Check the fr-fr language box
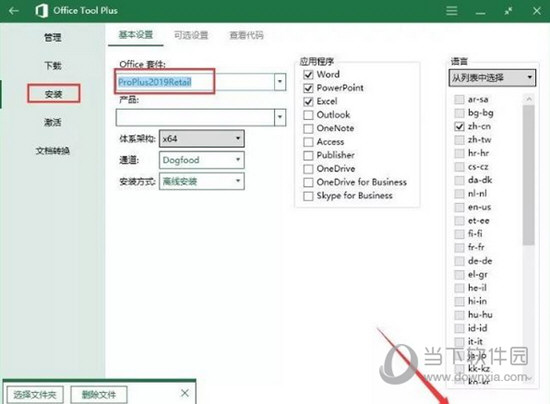This screenshot has width=550, height=404. click(x=459, y=248)
